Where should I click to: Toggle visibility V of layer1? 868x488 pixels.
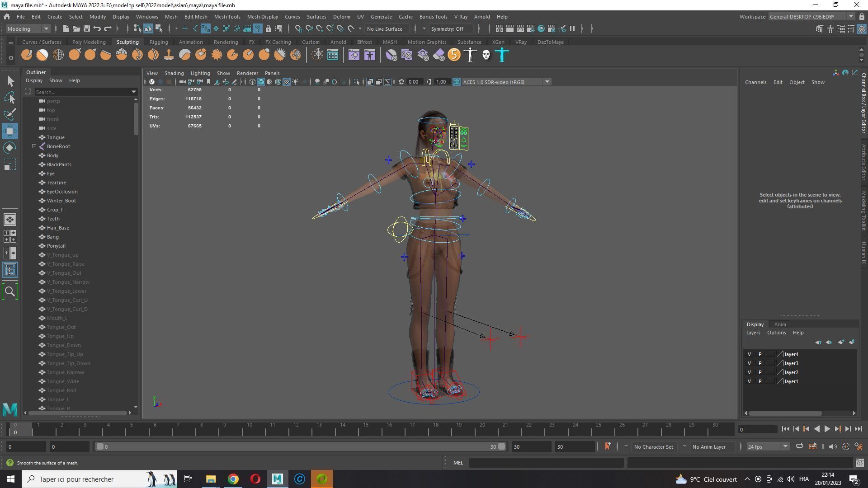tap(749, 381)
